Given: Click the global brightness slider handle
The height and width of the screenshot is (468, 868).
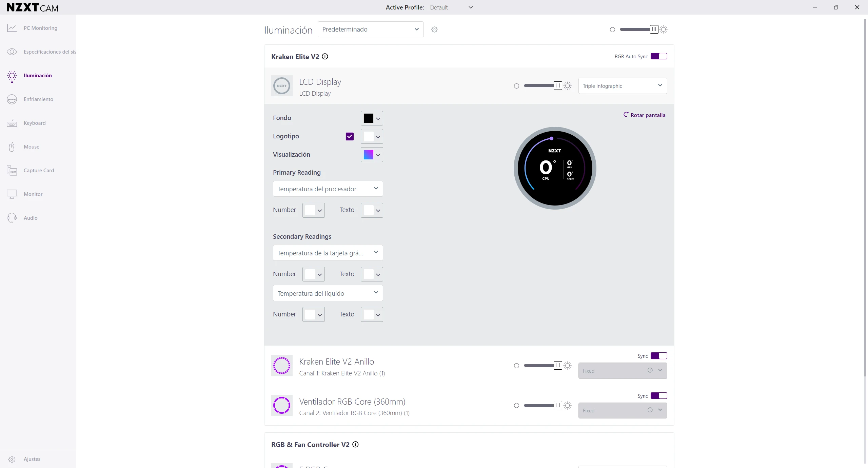Looking at the screenshot, I should pyautogui.click(x=654, y=30).
